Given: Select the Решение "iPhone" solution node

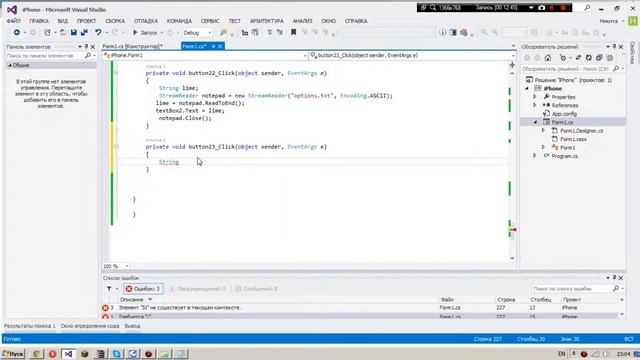Looking at the screenshot, I should pyautogui.click(x=569, y=80).
